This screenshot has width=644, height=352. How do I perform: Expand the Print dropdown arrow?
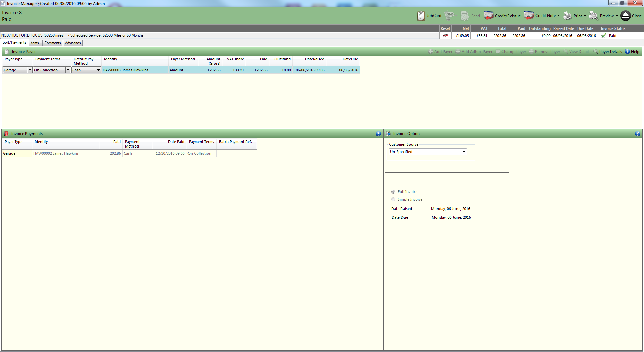click(585, 16)
